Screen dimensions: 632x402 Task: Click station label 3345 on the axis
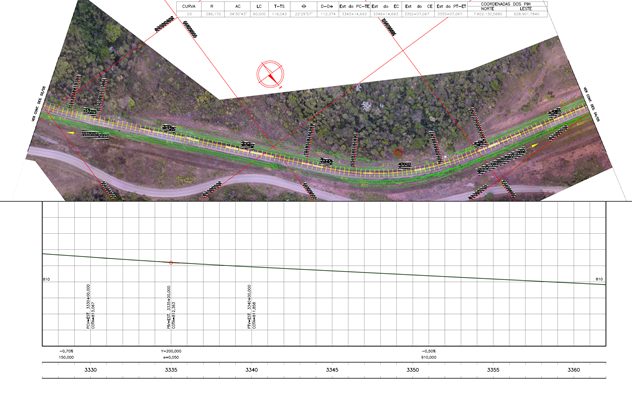tap(332, 370)
